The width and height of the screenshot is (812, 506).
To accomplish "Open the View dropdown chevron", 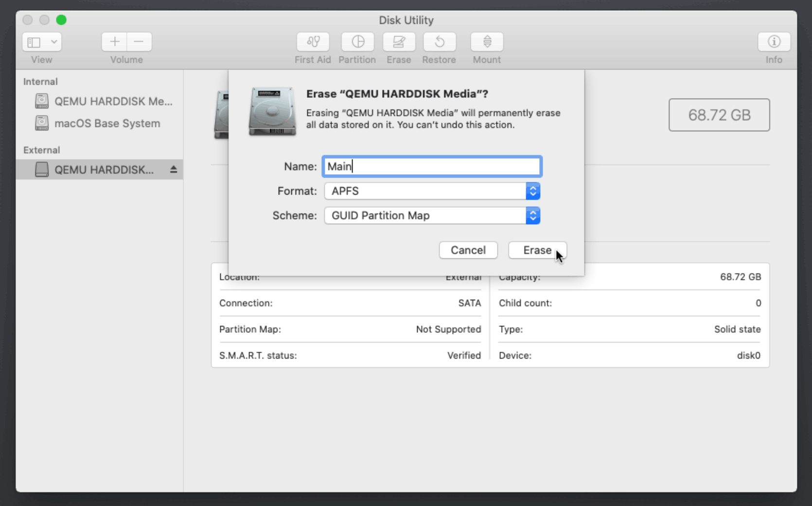I will click(x=54, y=42).
